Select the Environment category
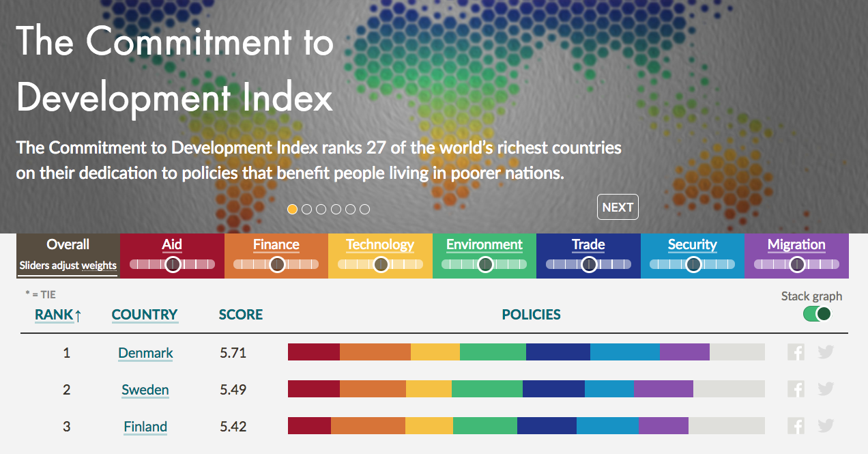This screenshot has width=868, height=454. 484,244
